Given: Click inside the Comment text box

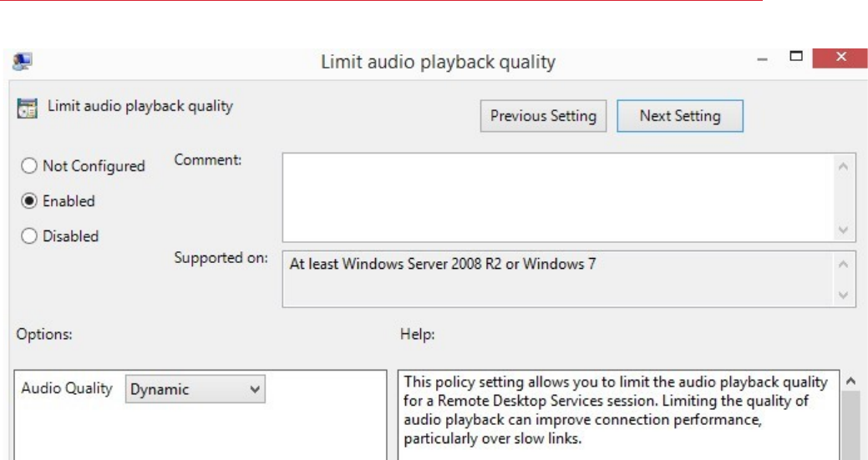Looking at the screenshot, I should (x=557, y=197).
